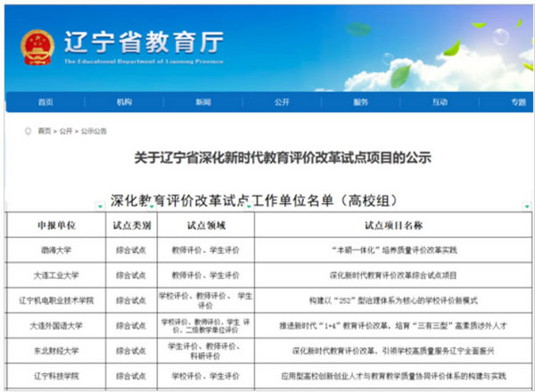Screen dimensions: 535x392
Task: Click 综合试点 in the 渤海大学 row
Action: [131, 250]
